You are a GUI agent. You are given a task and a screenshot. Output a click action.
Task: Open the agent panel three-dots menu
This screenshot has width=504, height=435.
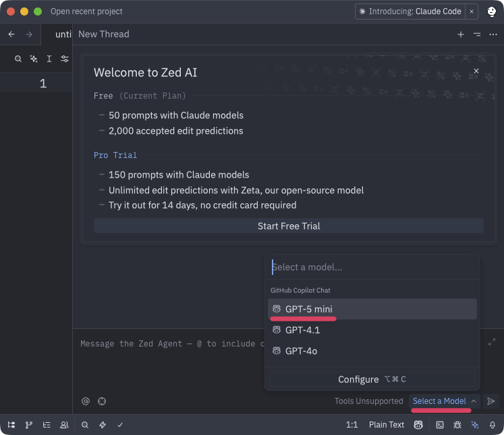coord(493,34)
